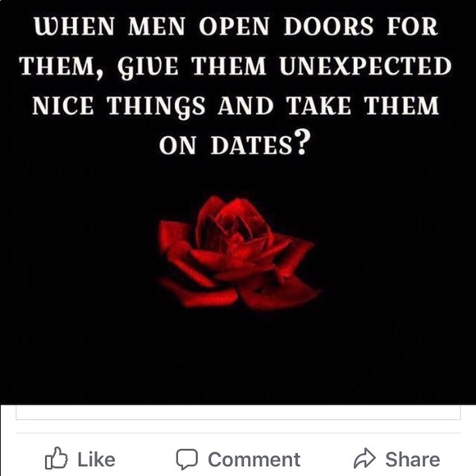Click the word MEN in the meme
This screenshot has width=476, height=476.
pos(157,26)
